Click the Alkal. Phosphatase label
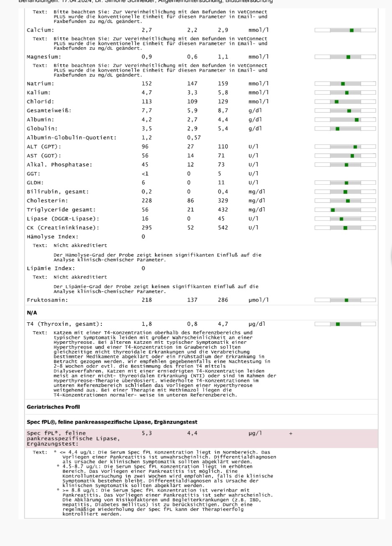The image size is (392, 546). (60, 165)
